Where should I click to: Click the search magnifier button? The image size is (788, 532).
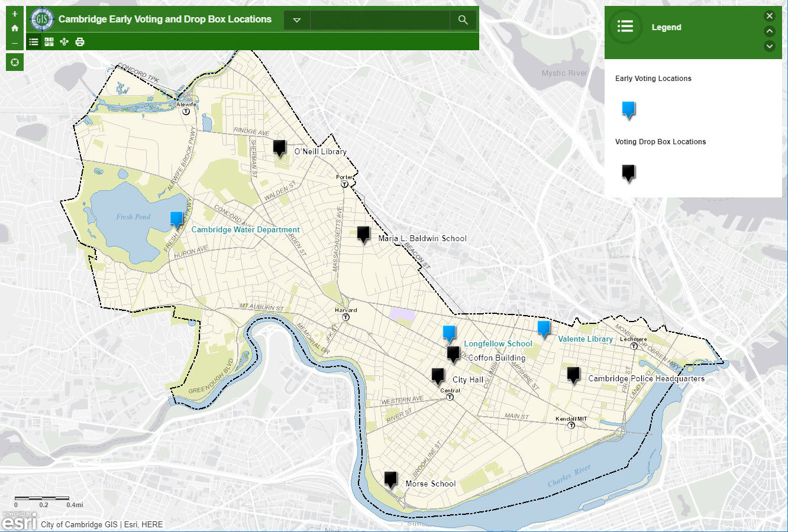click(x=463, y=20)
